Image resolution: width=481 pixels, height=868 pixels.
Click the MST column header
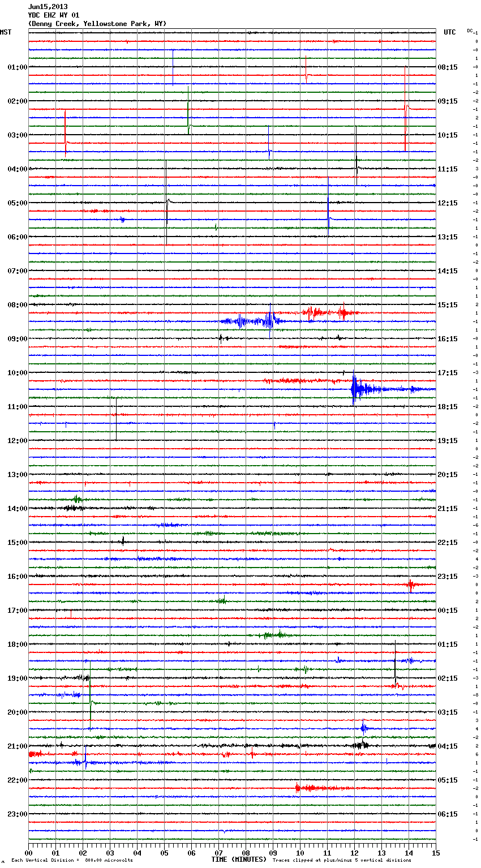(x=6, y=32)
